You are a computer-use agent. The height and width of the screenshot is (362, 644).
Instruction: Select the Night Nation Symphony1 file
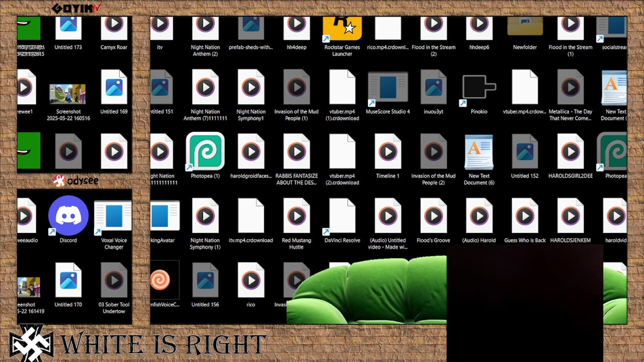click(x=251, y=87)
